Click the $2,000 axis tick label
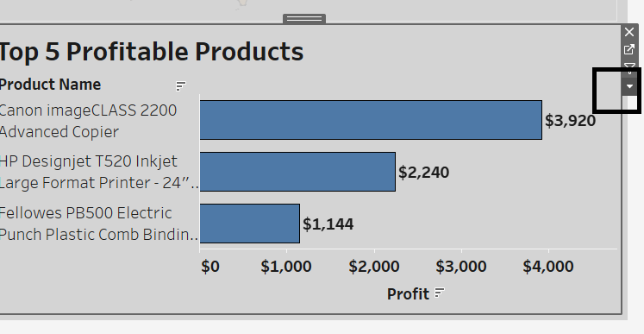Image resolution: width=644 pixels, height=334 pixels. [374, 267]
